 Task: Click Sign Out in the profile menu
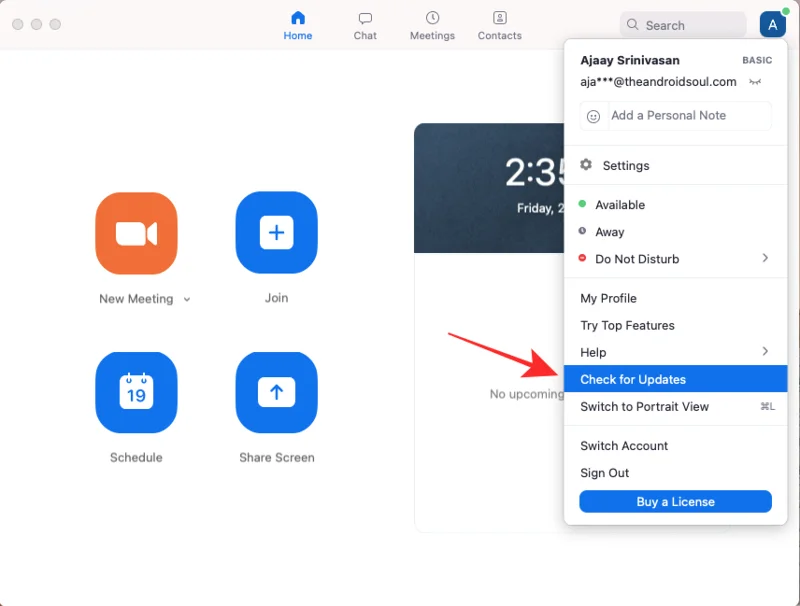(x=605, y=473)
